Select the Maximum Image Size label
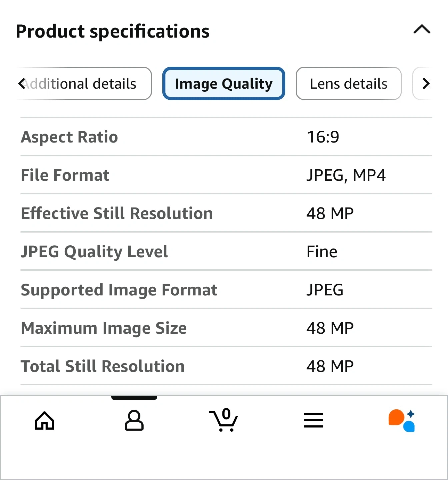Image resolution: width=448 pixels, height=480 pixels. tap(104, 328)
